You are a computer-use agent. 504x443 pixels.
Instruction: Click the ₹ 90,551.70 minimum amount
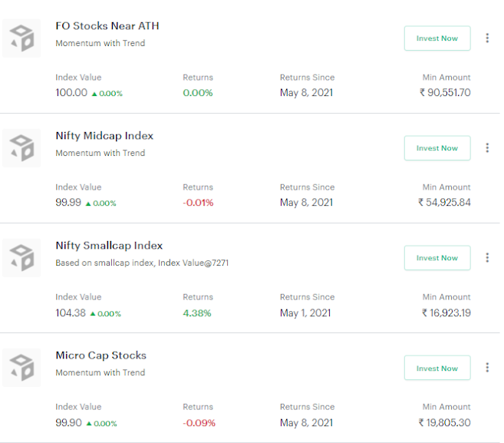(x=445, y=93)
